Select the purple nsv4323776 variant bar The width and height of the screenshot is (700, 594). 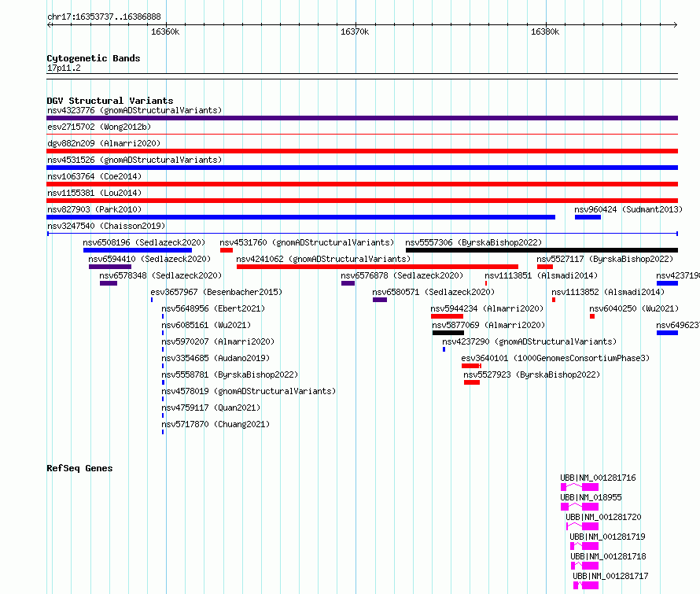pyautogui.click(x=362, y=118)
